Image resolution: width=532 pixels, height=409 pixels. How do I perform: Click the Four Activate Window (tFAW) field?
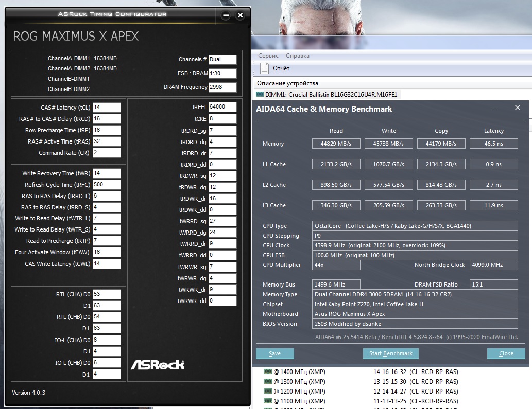point(107,252)
